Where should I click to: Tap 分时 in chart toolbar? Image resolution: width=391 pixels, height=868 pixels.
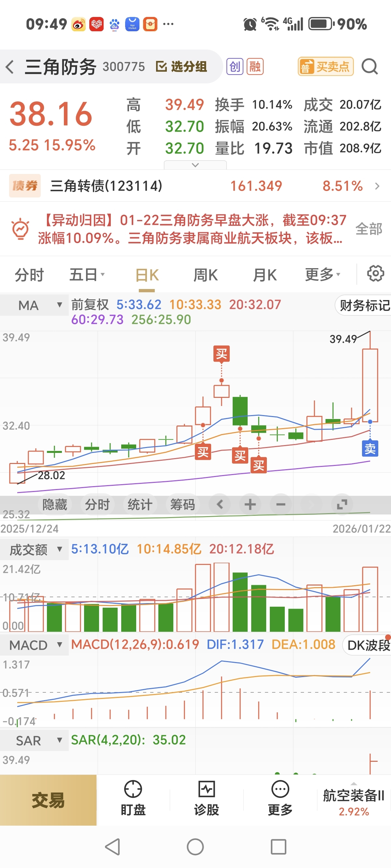(97, 504)
